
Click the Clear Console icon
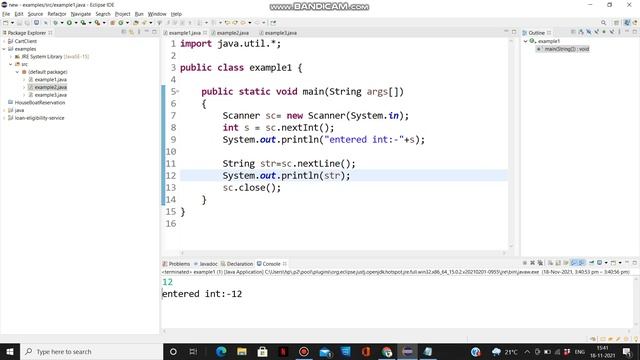tap(551, 263)
